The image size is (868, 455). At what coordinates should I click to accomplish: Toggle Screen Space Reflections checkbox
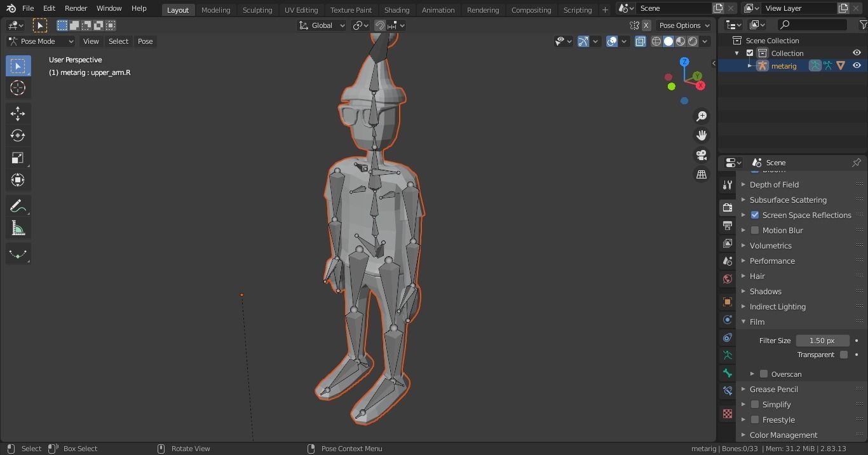(755, 215)
